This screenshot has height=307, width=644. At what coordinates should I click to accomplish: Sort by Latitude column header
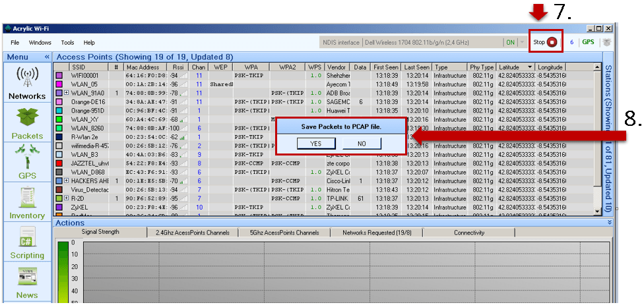[x=515, y=67]
